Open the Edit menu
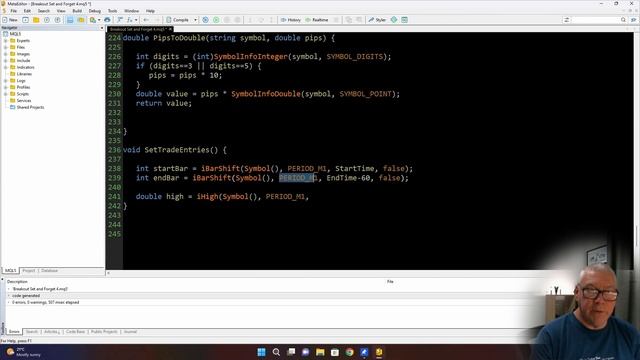The width and height of the screenshot is (640, 360). [x=27, y=11]
